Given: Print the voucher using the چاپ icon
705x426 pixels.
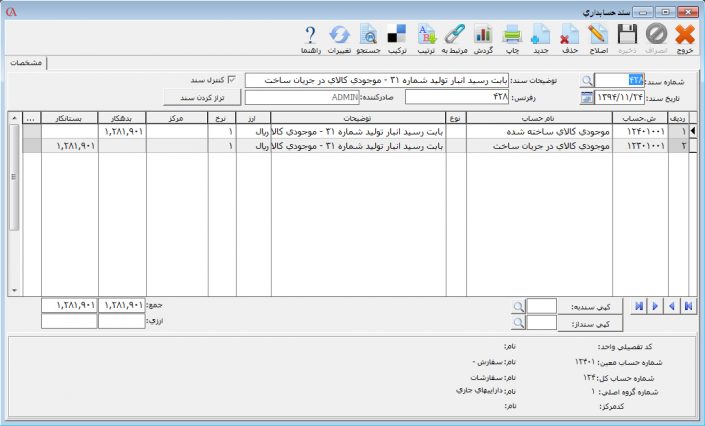Looking at the screenshot, I should 512,38.
